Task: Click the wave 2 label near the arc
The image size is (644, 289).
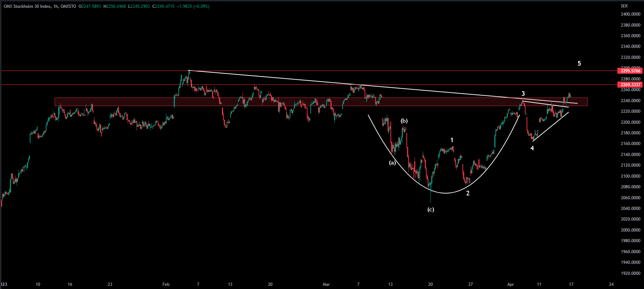Action: (468, 193)
